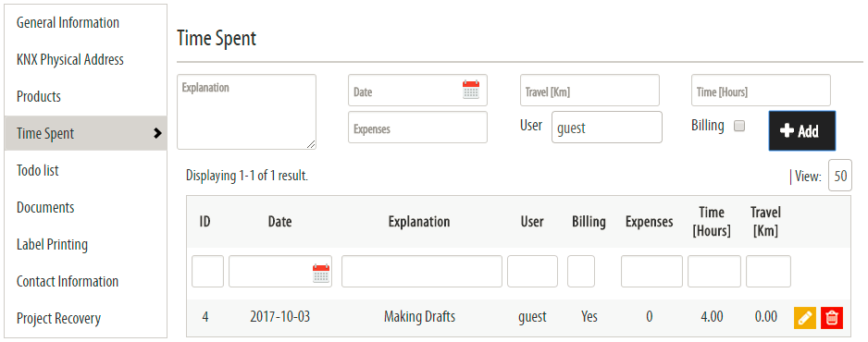Click the Travel [Km] input field
Viewport: 868px width, 342px height.
[x=589, y=90]
